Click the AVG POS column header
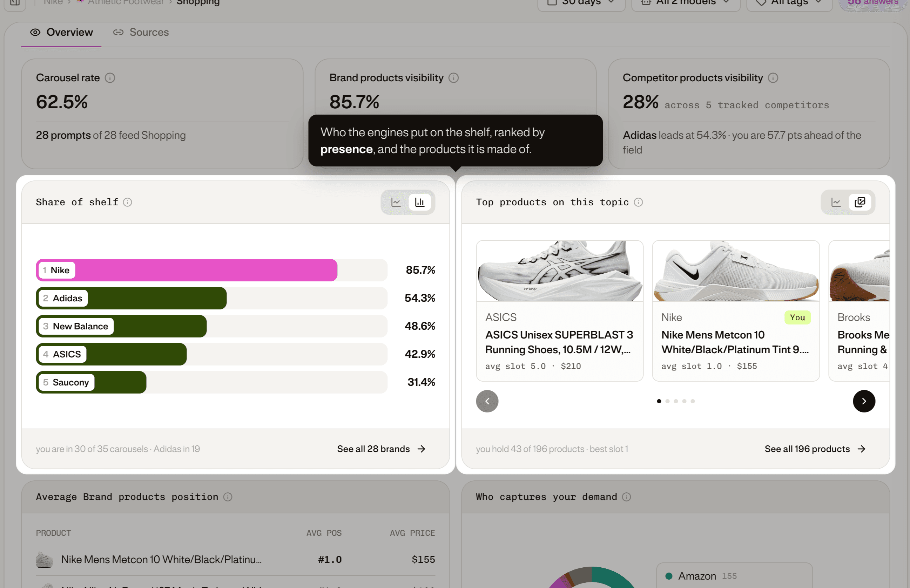910x588 pixels. (324, 533)
